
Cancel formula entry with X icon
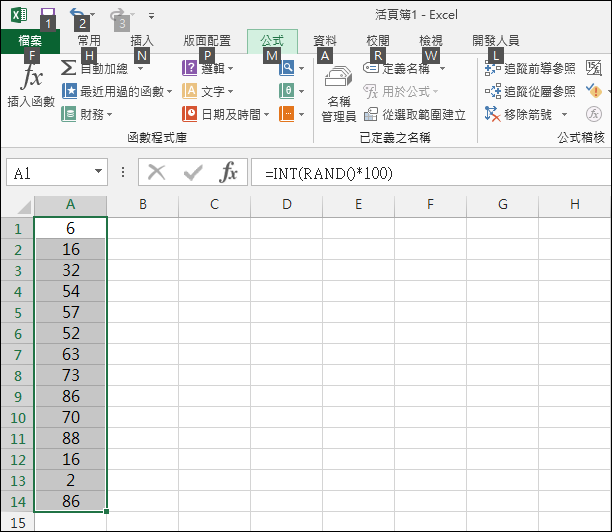pos(157,172)
